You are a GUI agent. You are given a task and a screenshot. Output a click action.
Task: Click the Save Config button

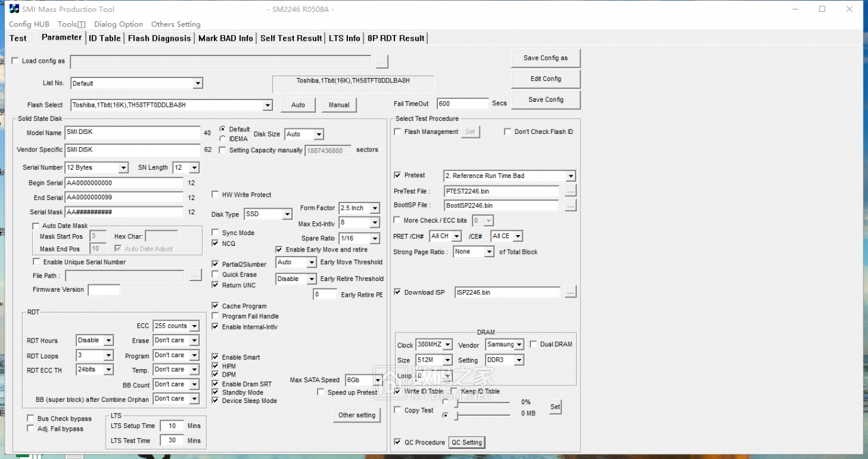point(545,99)
